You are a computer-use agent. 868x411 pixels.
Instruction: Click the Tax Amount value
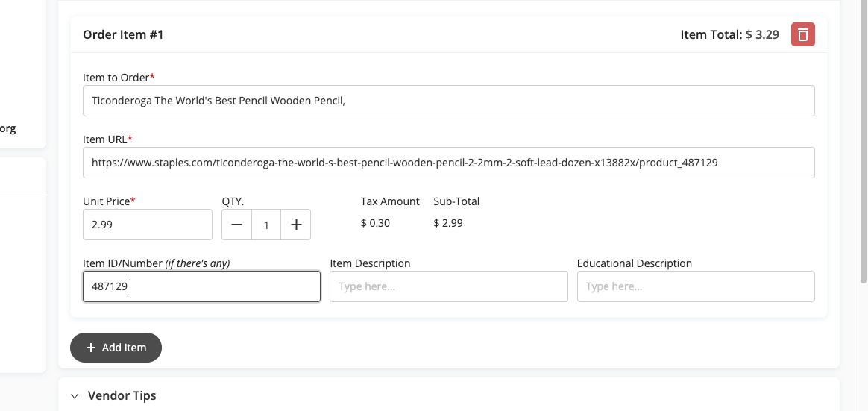[x=375, y=223]
